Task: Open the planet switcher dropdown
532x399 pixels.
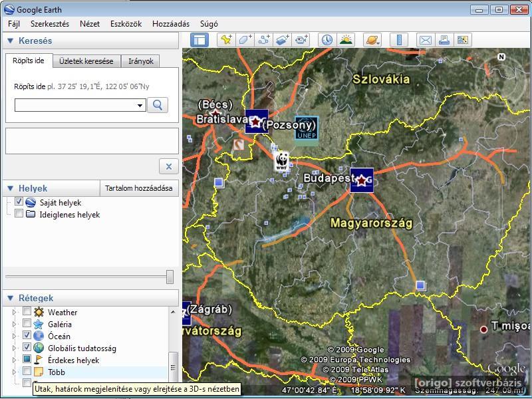Action: [x=372, y=40]
